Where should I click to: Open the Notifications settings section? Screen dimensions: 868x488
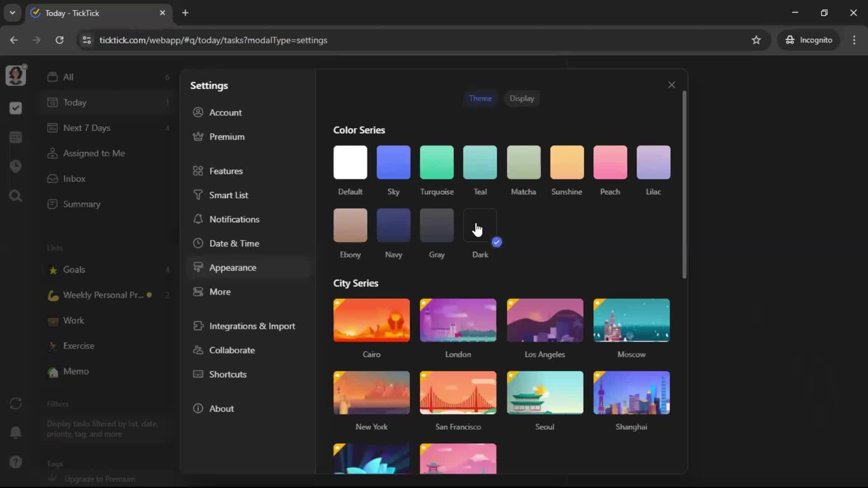click(234, 219)
